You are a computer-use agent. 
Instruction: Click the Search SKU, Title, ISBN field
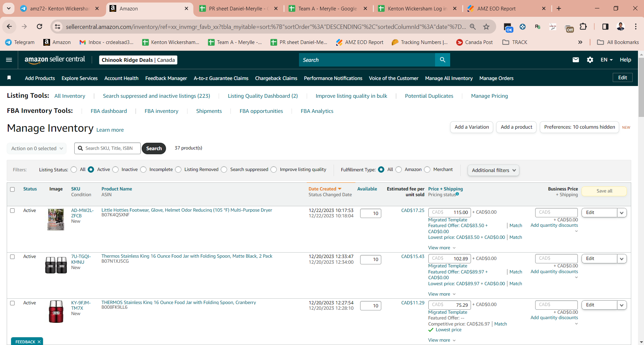108,148
